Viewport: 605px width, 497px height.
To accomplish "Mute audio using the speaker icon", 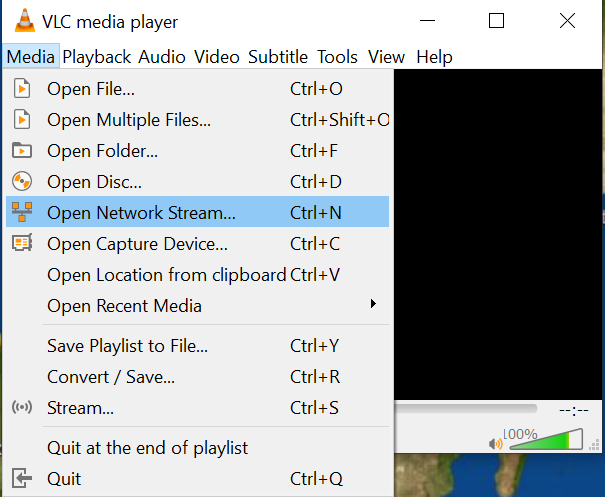I will click(495, 442).
